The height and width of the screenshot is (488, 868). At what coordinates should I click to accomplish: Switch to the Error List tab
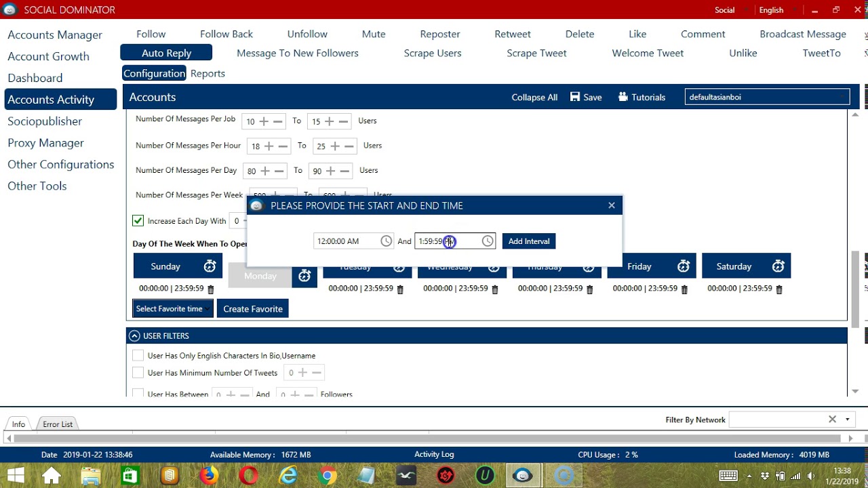pos(58,424)
